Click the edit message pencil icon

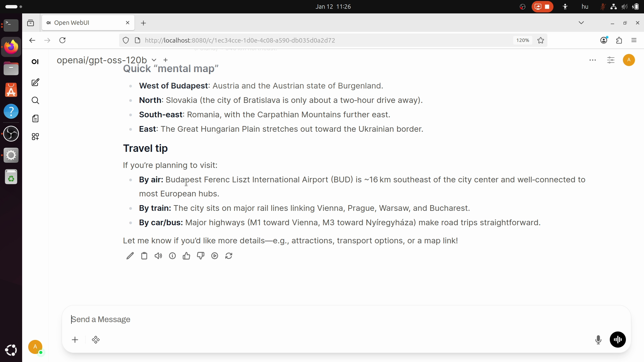click(x=130, y=256)
